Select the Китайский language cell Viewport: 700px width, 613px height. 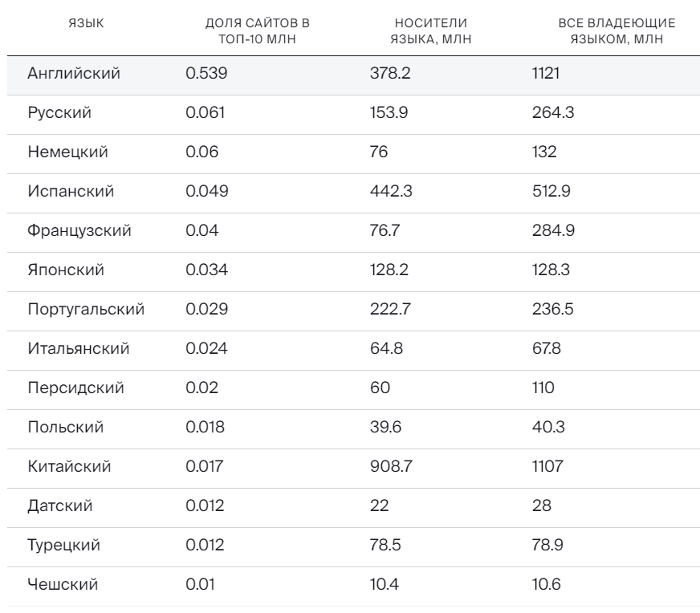69,467
